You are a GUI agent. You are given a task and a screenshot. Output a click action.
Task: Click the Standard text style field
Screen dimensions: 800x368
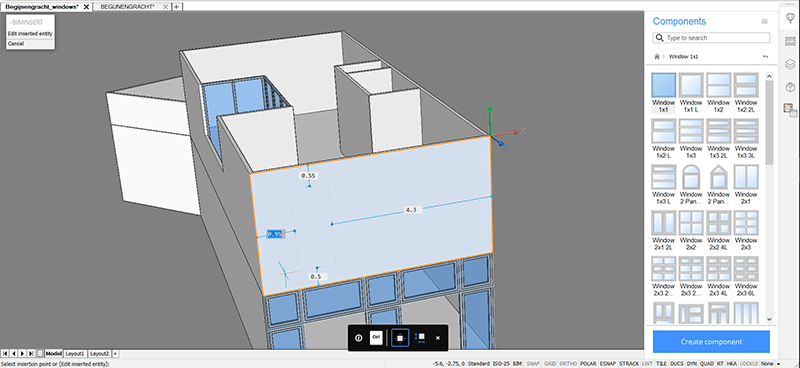pyautogui.click(x=479, y=363)
